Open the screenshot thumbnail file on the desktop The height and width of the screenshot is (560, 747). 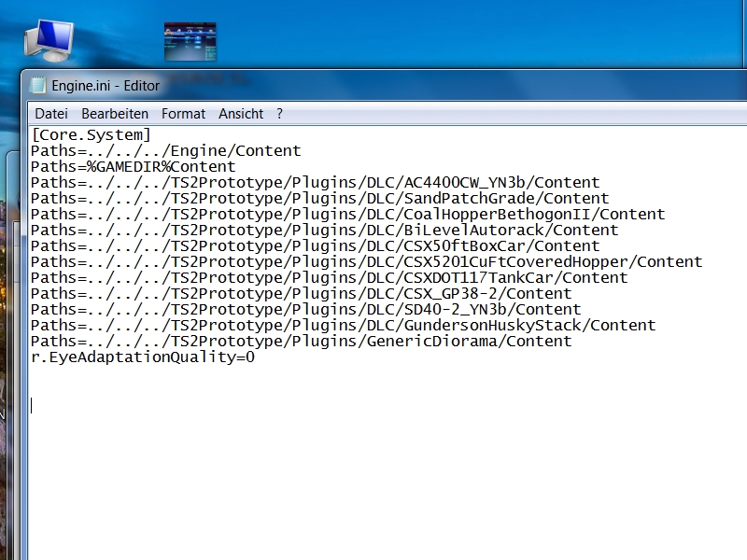click(190, 42)
